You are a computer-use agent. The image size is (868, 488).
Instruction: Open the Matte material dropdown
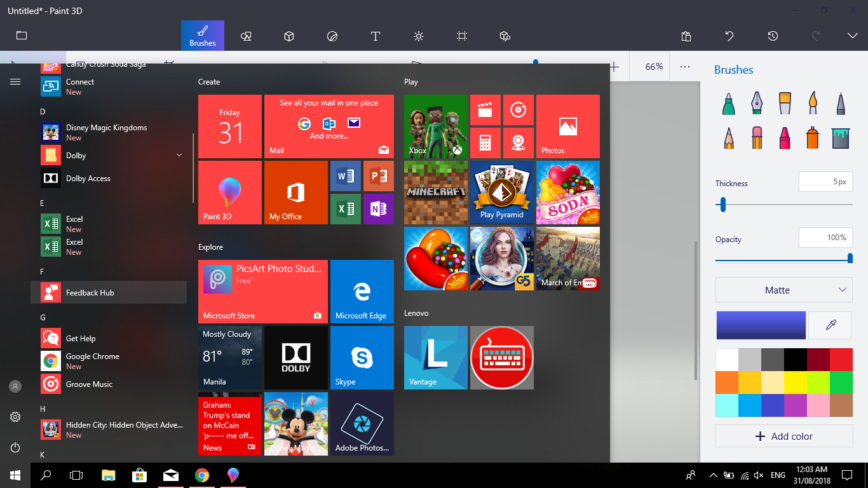click(x=784, y=290)
